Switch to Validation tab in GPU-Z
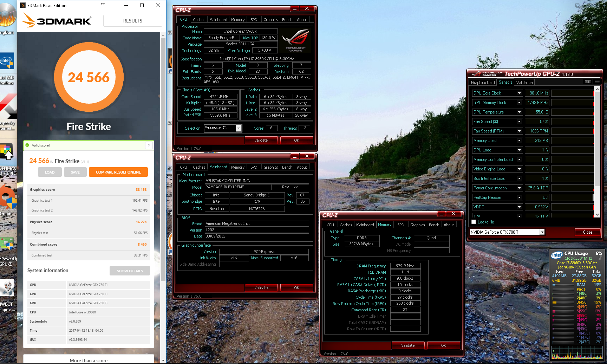The height and width of the screenshot is (364, 607). click(524, 83)
